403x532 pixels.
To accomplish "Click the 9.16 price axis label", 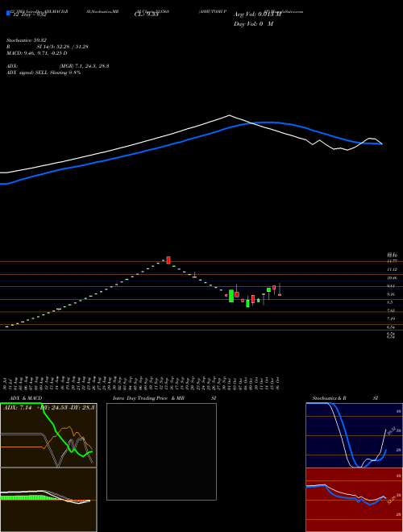I will tap(391, 294).
